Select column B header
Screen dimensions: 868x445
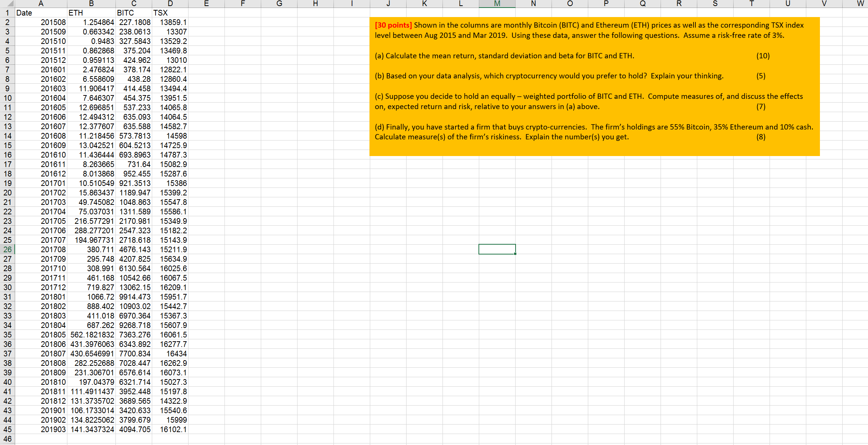click(x=91, y=4)
